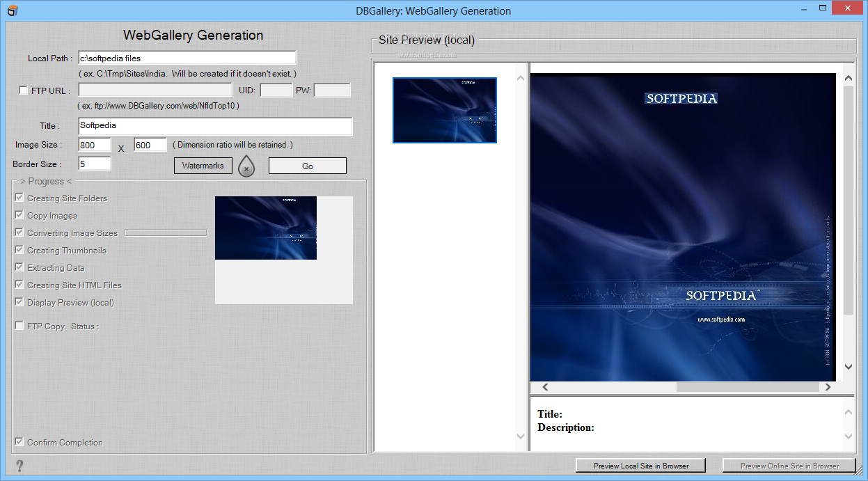Uncheck Confirm Completion checkbox

point(19,442)
